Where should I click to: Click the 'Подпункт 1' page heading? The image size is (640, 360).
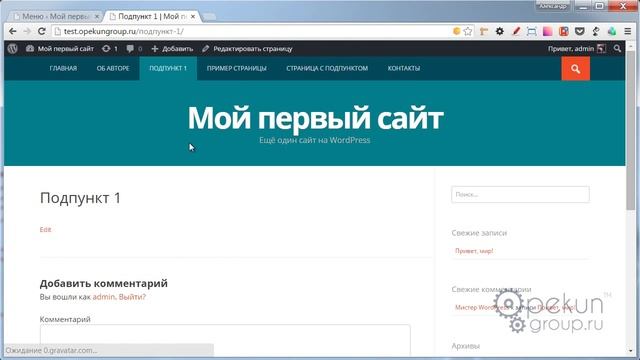[x=80, y=198]
